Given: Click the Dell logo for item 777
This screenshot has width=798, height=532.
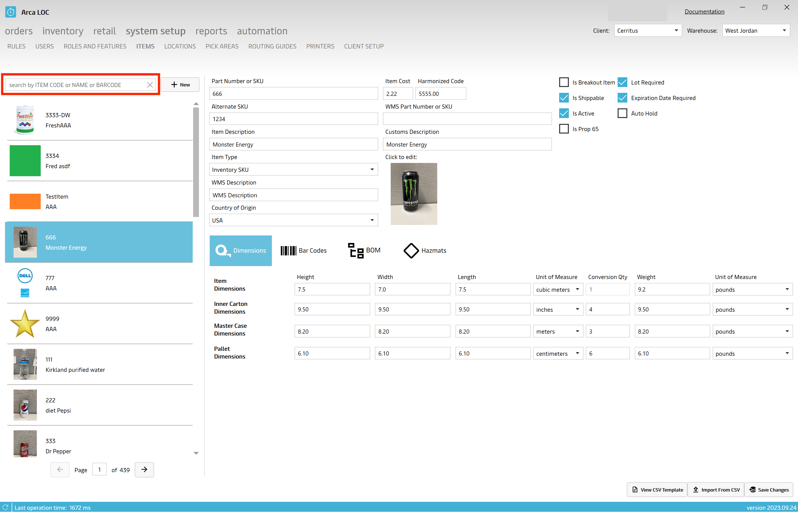Looking at the screenshot, I should click(x=25, y=276).
